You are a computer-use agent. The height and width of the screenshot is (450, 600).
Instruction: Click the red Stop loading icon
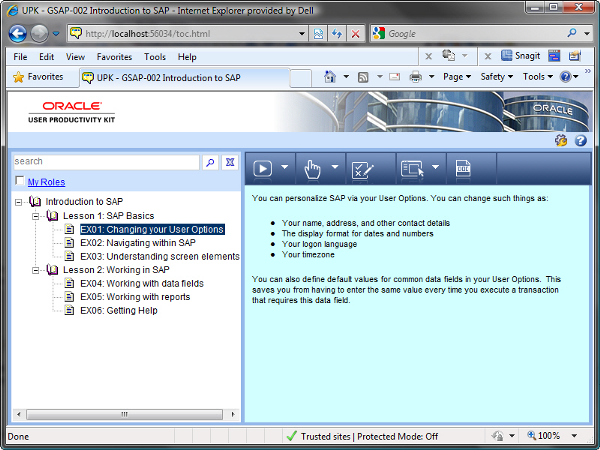355,34
